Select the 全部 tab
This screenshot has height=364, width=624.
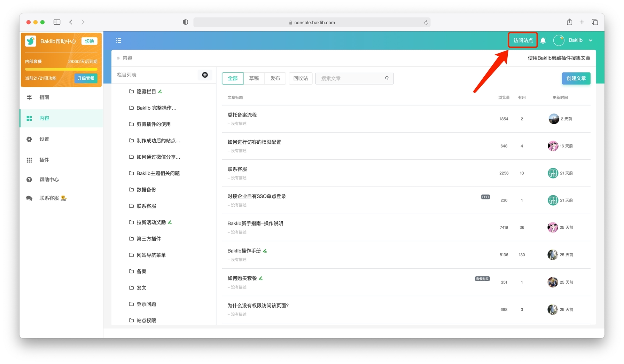click(x=233, y=78)
